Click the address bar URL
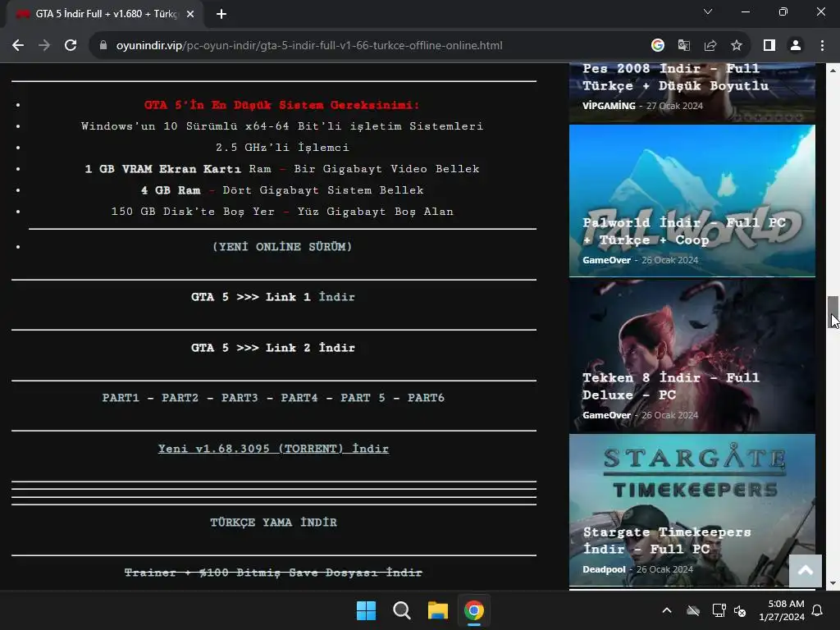 click(x=309, y=46)
